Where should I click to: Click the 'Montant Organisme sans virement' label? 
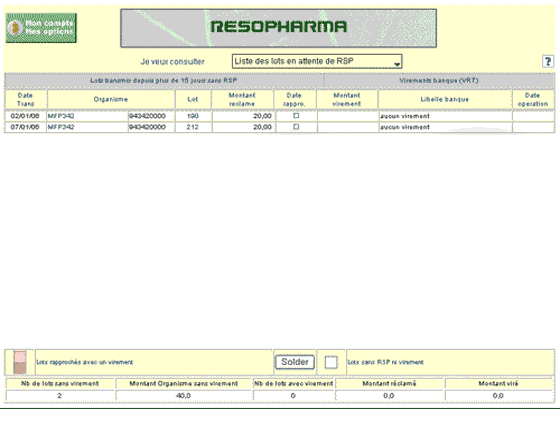coord(184,384)
